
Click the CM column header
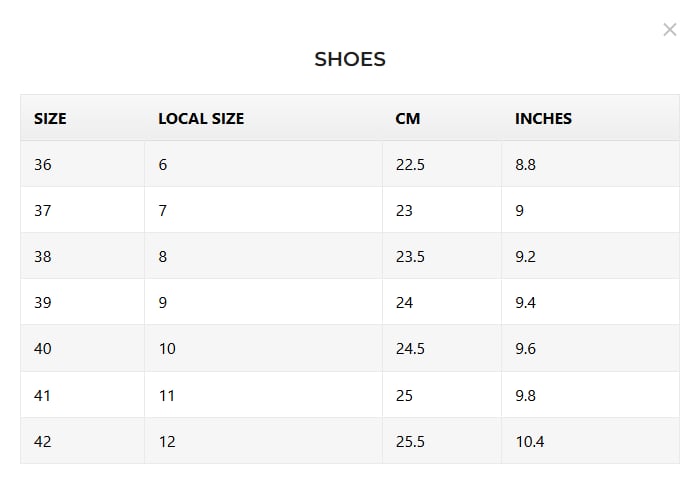coord(407,118)
